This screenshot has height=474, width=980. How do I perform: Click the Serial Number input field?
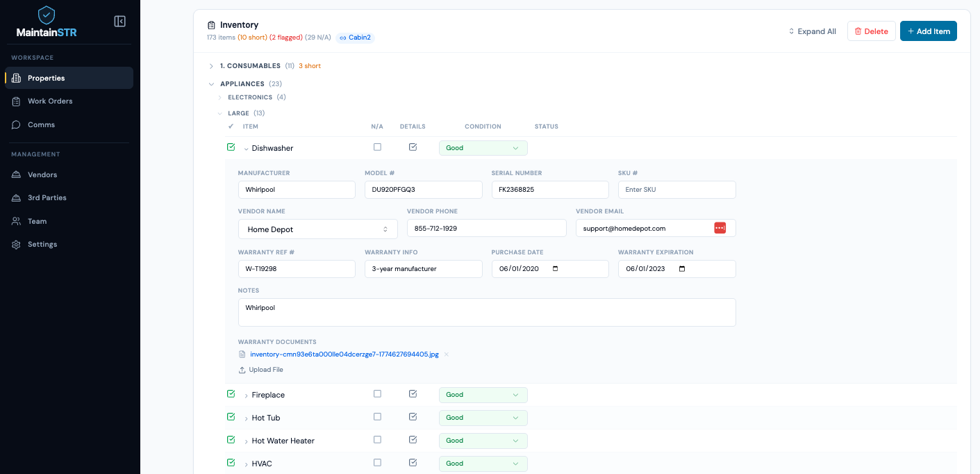pos(550,190)
